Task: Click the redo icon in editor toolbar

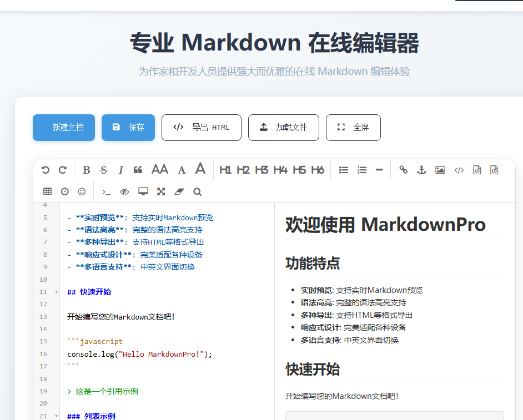Action: point(62,170)
